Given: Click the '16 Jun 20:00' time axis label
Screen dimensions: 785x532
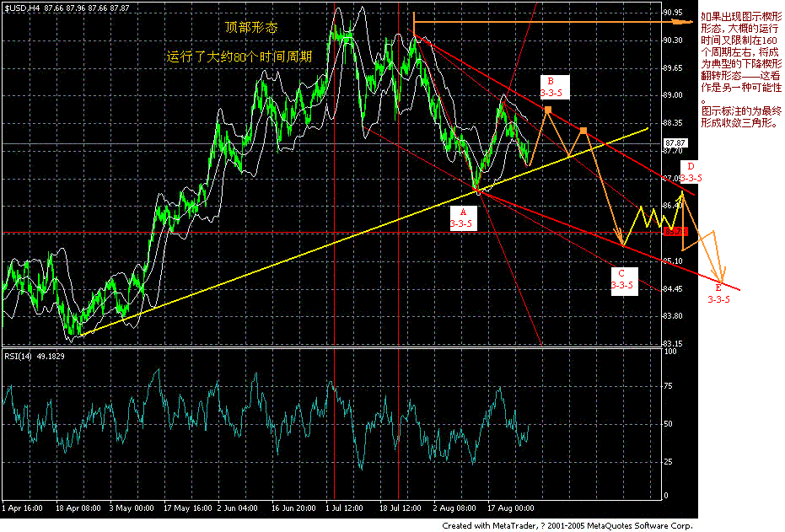Looking at the screenshot, I should click(x=293, y=508).
